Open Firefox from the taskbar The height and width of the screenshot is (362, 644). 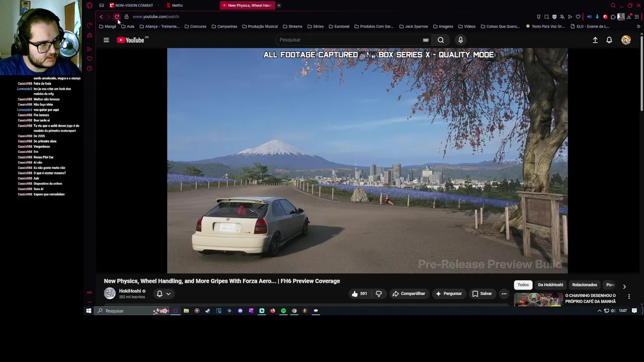tap(273, 311)
